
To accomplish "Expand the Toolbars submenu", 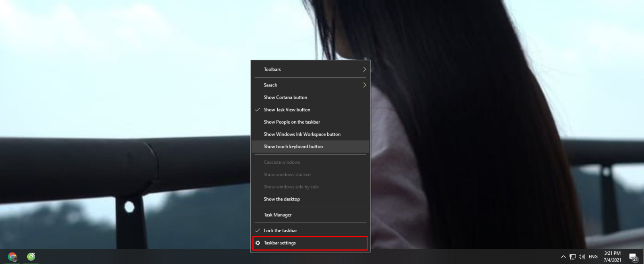I will (310, 70).
